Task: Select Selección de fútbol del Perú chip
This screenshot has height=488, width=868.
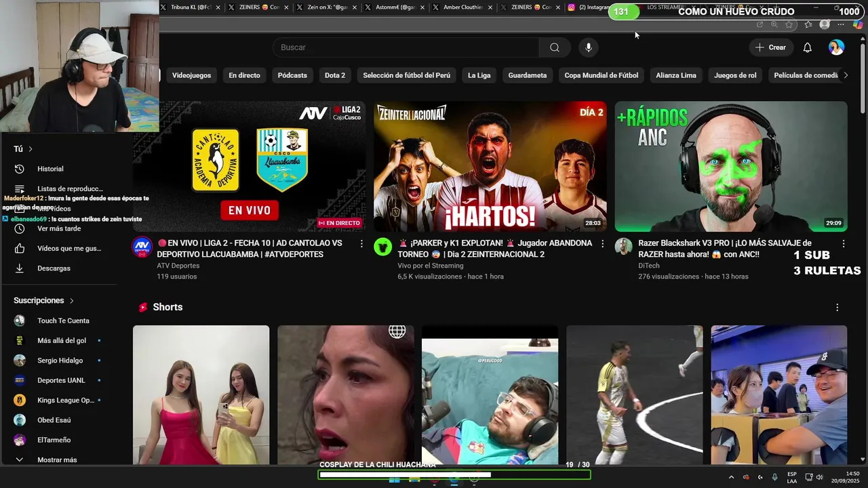Action: (406, 75)
